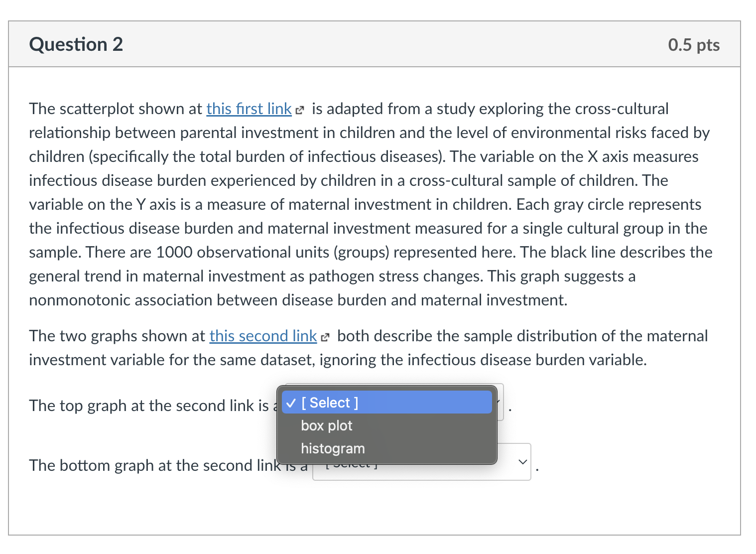Open 'this first link' to view the scatterplot
This screenshot has height=554, width=756.
249,109
